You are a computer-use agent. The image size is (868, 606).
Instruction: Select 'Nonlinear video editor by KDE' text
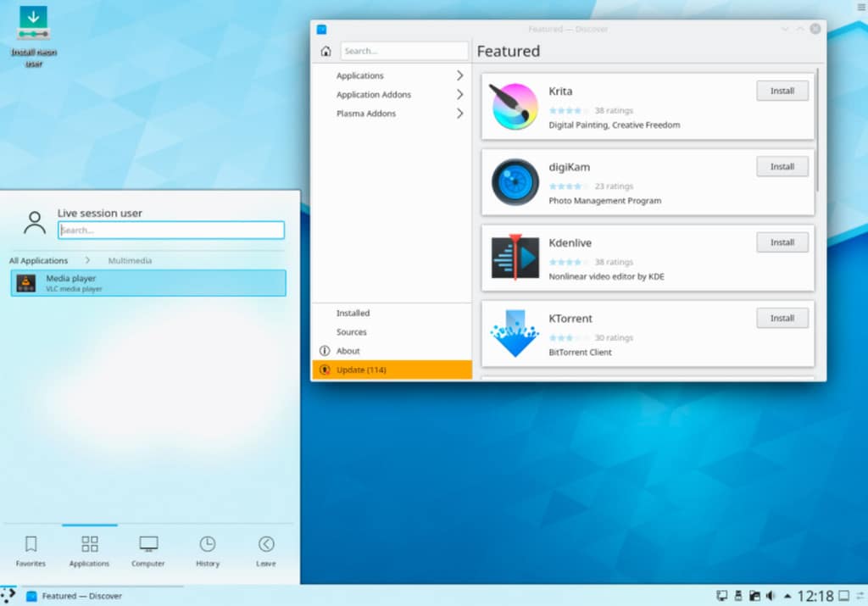click(x=607, y=276)
